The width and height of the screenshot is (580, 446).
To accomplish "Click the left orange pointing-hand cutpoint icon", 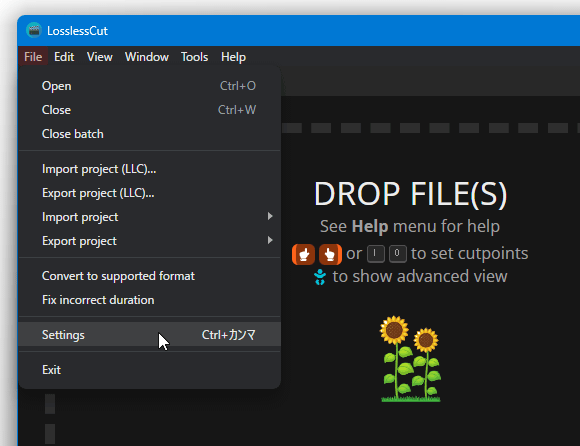I will tap(303, 254).
